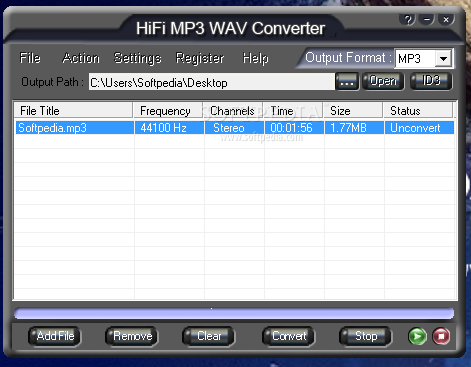The height and width of the screenshot is (367, 471).
Task: Click the Remove button
Action: click(x=132, y=336)
